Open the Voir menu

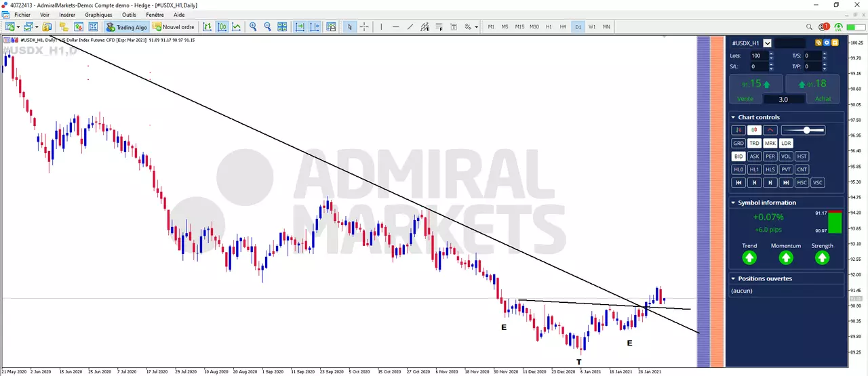[x=45, y=15]
